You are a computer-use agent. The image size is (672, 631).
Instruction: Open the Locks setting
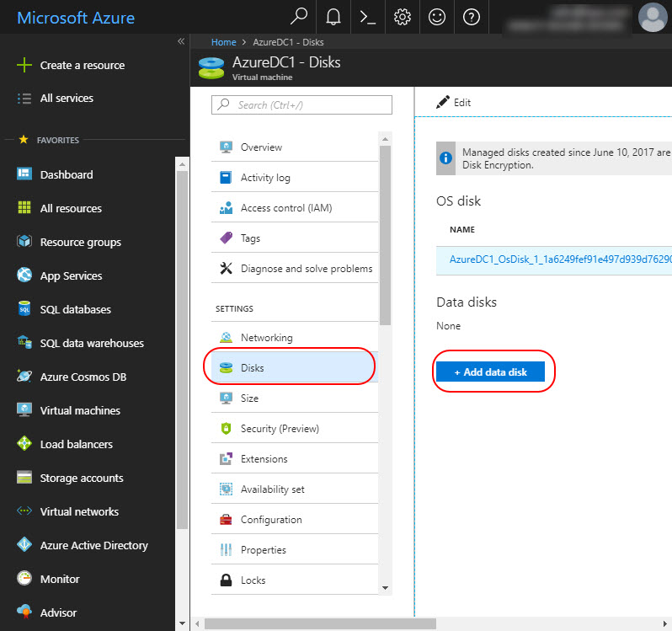[x=295, y=580]
